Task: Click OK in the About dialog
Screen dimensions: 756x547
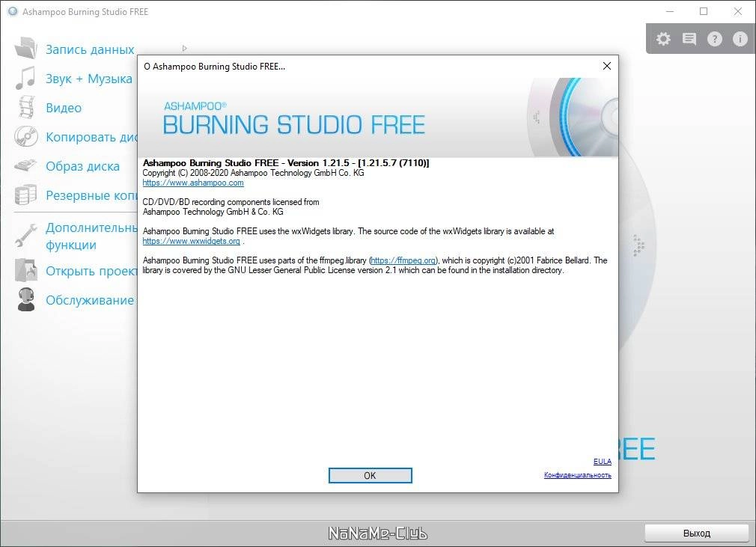Action: coord(371,476)
